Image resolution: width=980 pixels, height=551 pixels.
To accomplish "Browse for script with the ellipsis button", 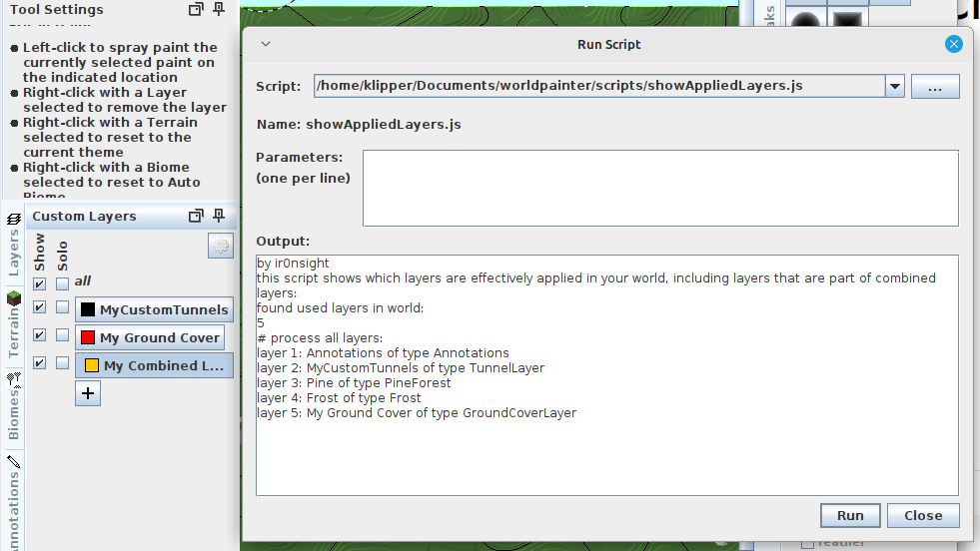I will point(935,87).
